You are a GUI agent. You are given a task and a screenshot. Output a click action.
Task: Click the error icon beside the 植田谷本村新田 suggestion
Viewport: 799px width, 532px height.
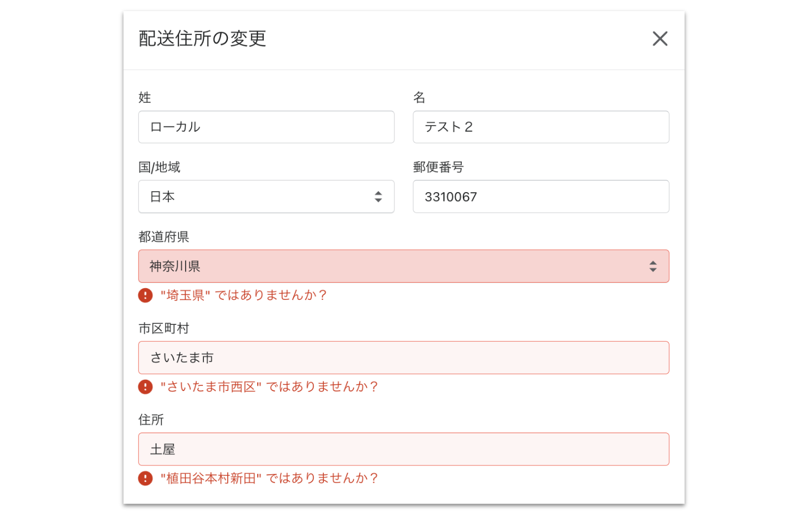coord(146,479)
